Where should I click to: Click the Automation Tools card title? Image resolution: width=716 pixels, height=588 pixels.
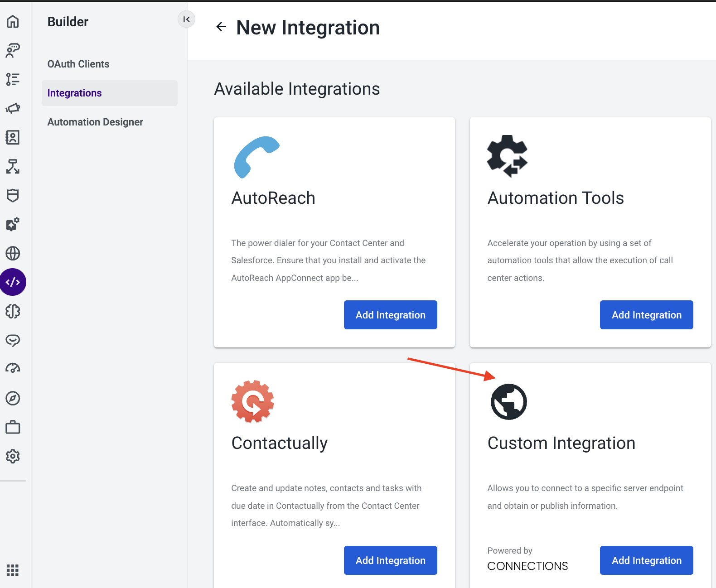click(x=556, y=198)
